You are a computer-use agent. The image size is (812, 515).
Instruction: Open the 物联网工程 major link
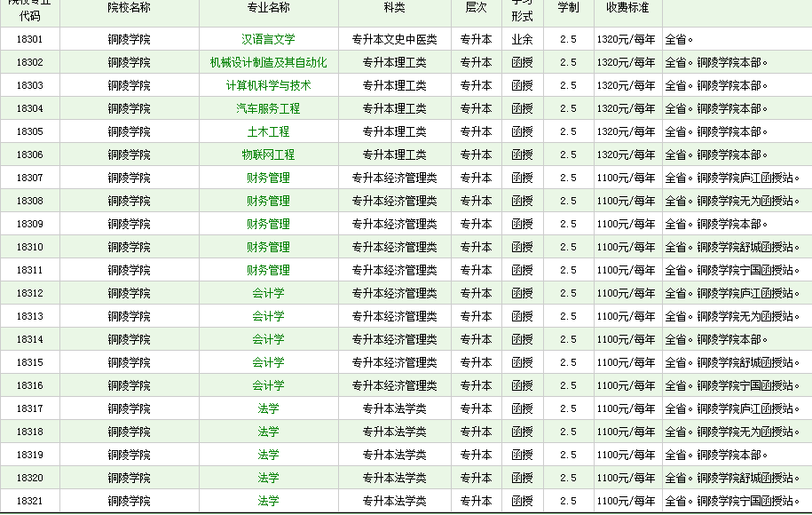click(x=268, y=154)
